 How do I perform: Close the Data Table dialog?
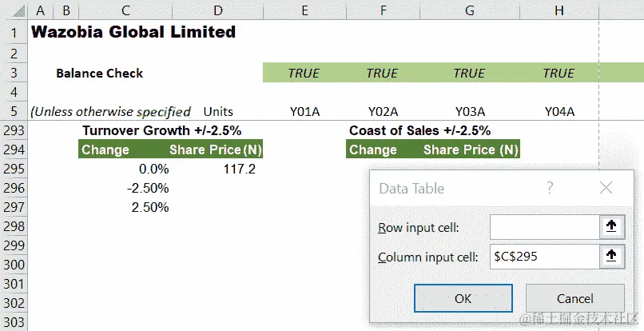tap(606, 188)
